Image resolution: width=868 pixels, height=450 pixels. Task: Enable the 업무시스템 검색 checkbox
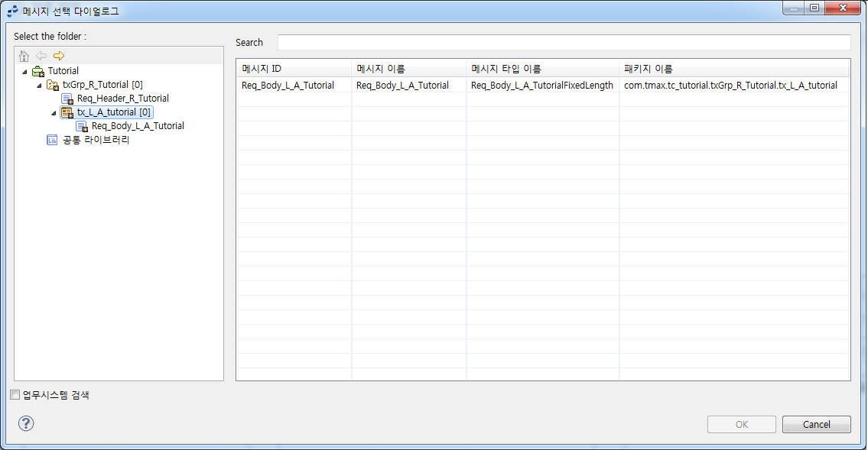(x=14, y=394)
